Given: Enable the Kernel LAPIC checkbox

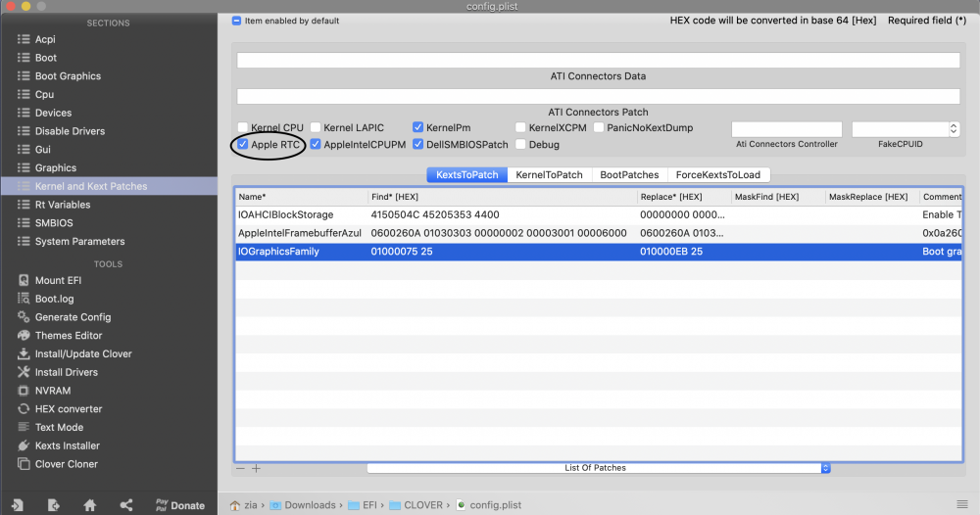Looking at the screenshot, I should [x=316, y=128].
